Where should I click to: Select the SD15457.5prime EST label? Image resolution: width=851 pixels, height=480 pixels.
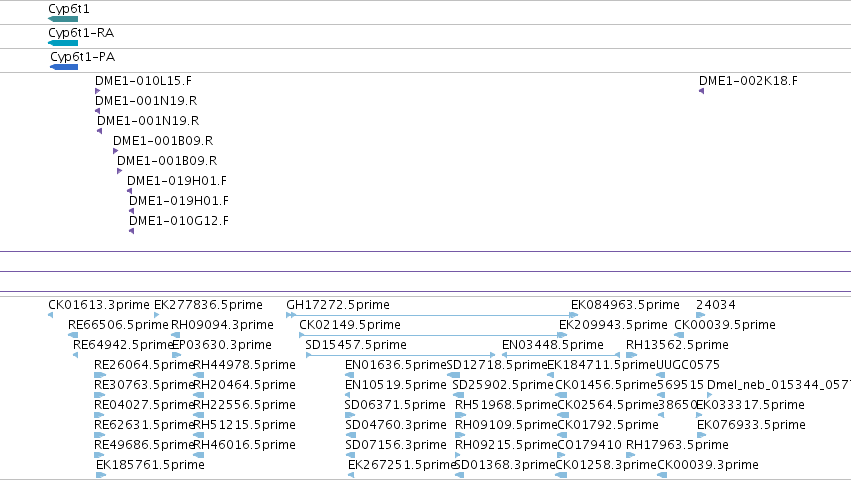click(355, 345)
